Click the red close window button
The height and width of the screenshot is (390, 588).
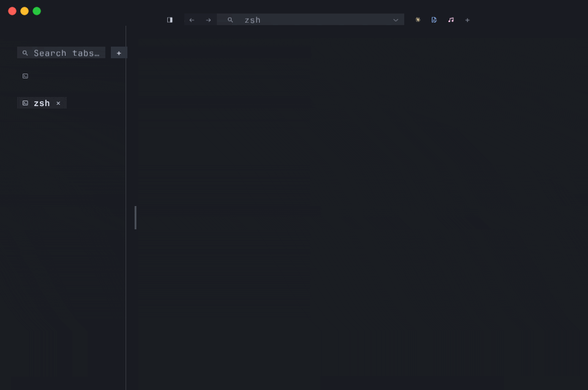[12, 11]
